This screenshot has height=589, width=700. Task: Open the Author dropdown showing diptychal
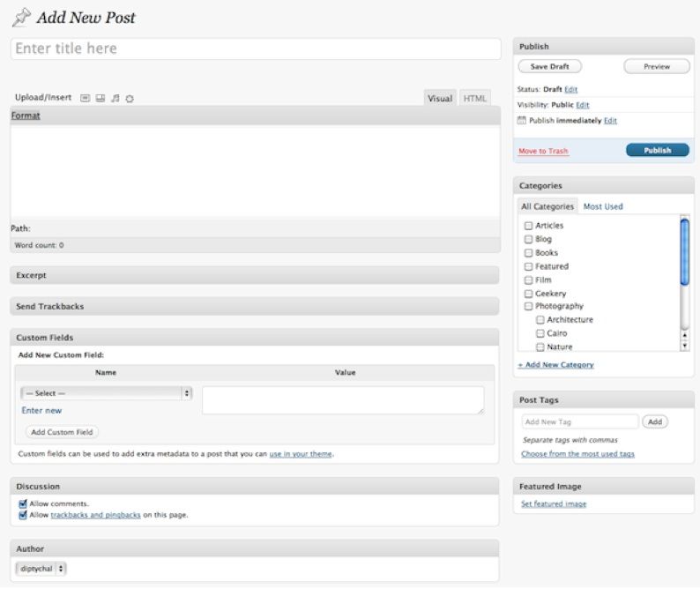coord(41,569)
